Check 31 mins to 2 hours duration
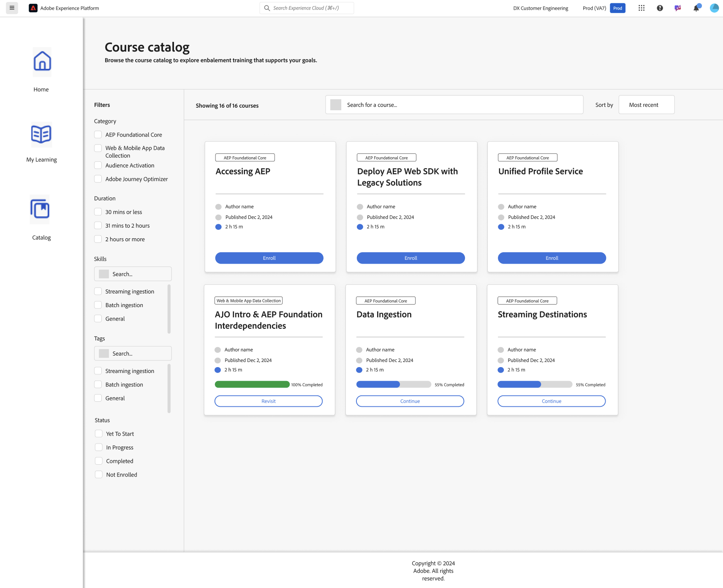 (x=98, y=225)
